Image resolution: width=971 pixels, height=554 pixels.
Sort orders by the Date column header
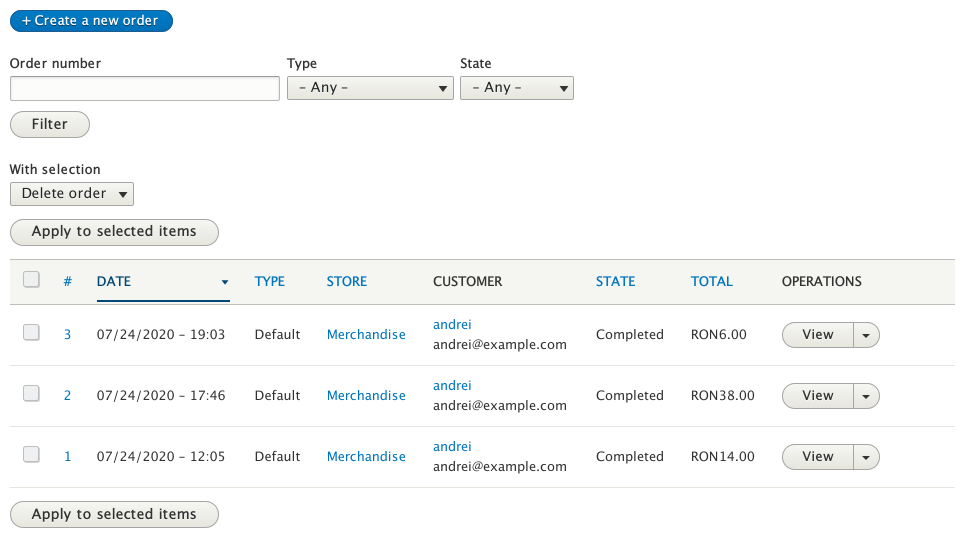pyautogui.click(x=114, y=281)
